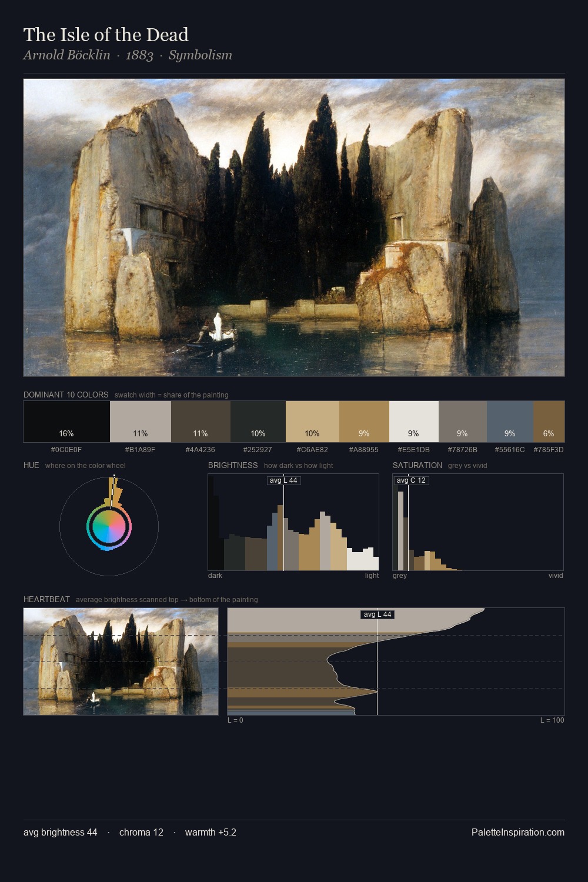The width and height of the screenshot is (588, 882).
Task: Click the 'avg L 44' label in brightness chart
Action: [283, 480]
